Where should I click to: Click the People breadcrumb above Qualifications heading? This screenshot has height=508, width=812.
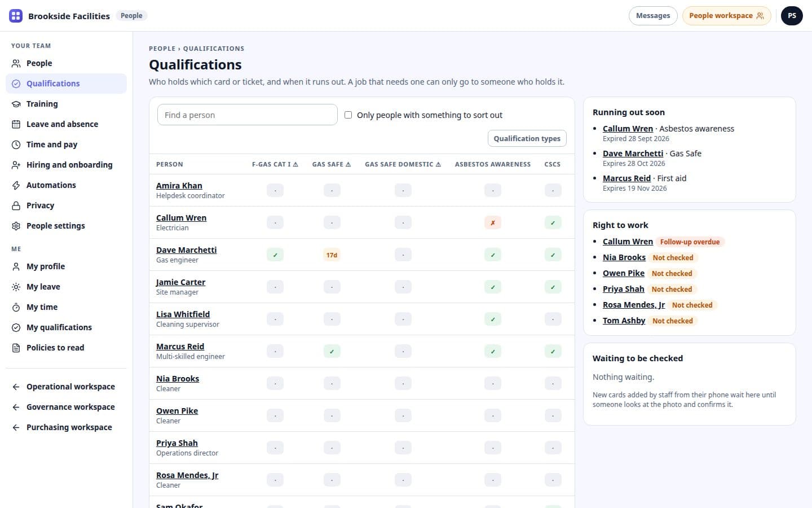point(162,49)
